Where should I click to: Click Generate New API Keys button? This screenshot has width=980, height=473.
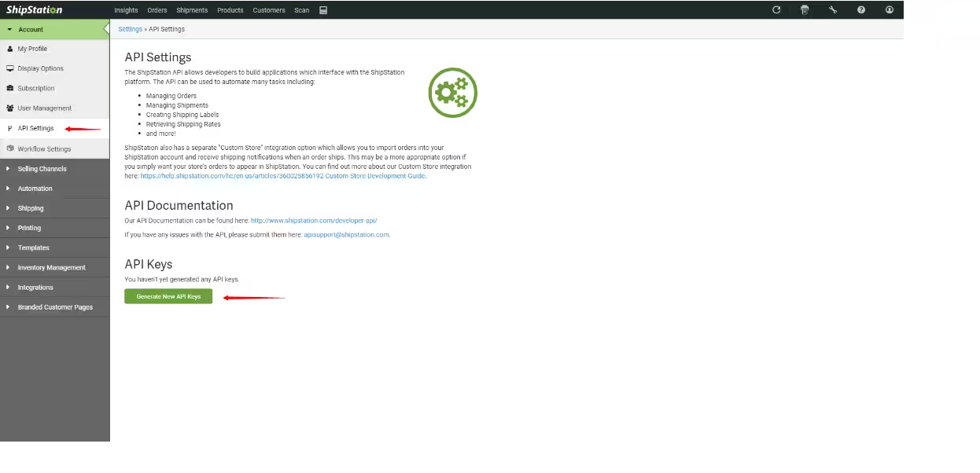pos(168,296)
